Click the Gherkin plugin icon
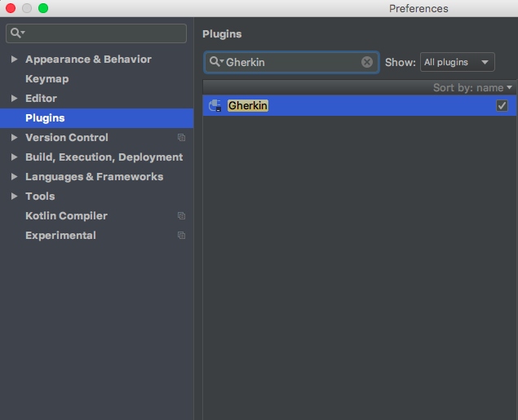 (215, 106)
